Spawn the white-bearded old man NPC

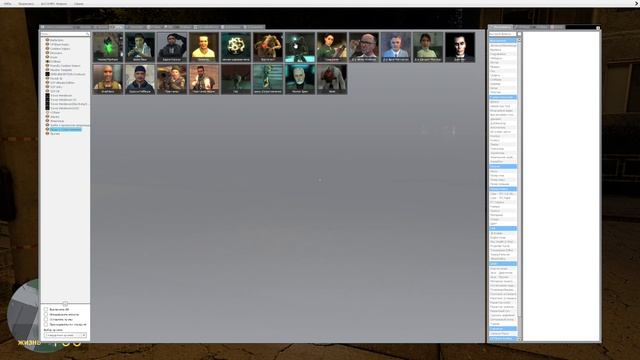[300, 79]
